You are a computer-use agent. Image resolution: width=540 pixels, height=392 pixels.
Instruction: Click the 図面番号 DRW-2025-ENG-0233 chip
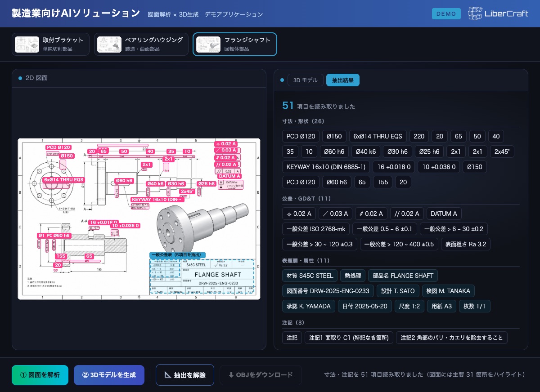click(x=328, y=291)
